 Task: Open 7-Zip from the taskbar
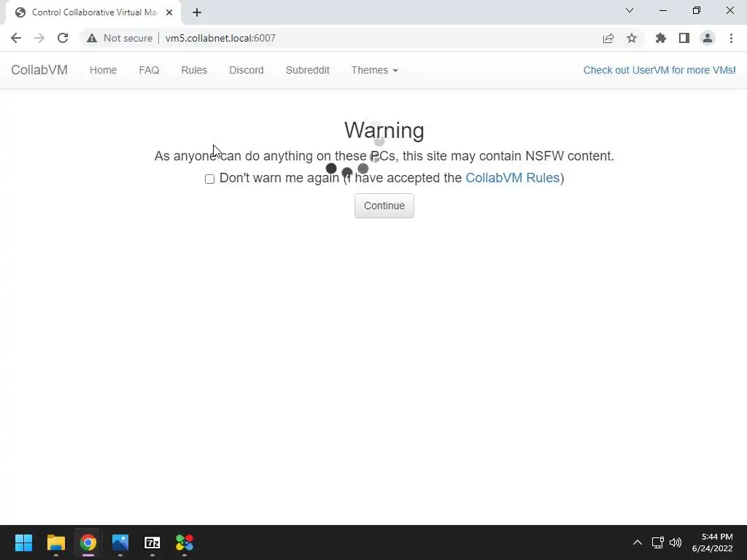(x=152, y=542)
